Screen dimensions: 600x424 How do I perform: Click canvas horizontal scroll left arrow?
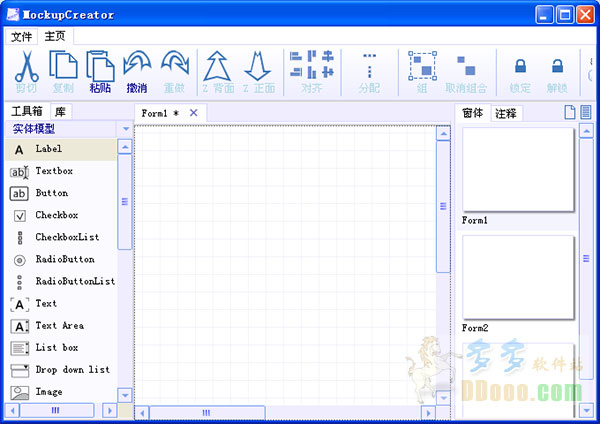[x=142, y=413]
